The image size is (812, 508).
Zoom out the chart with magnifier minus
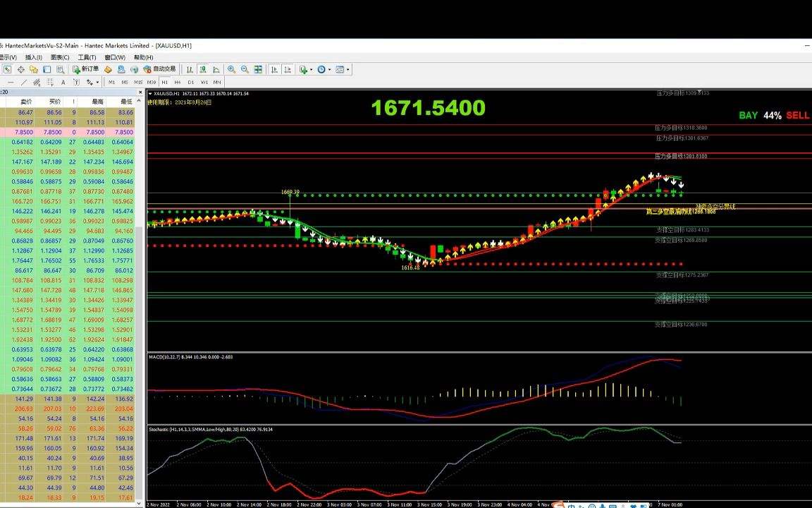pyautogui.click(x=245, y=69)
